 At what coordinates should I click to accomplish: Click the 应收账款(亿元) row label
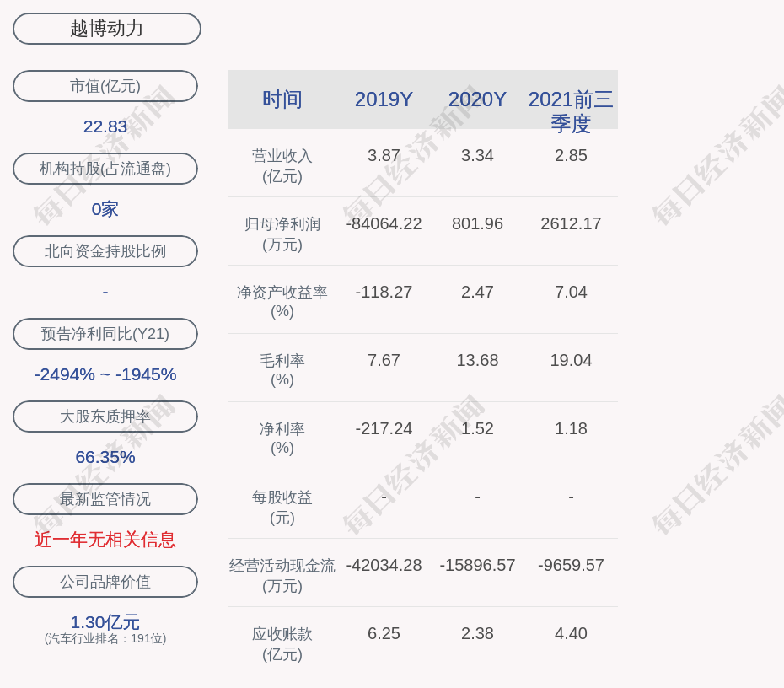tap(282, 644)
